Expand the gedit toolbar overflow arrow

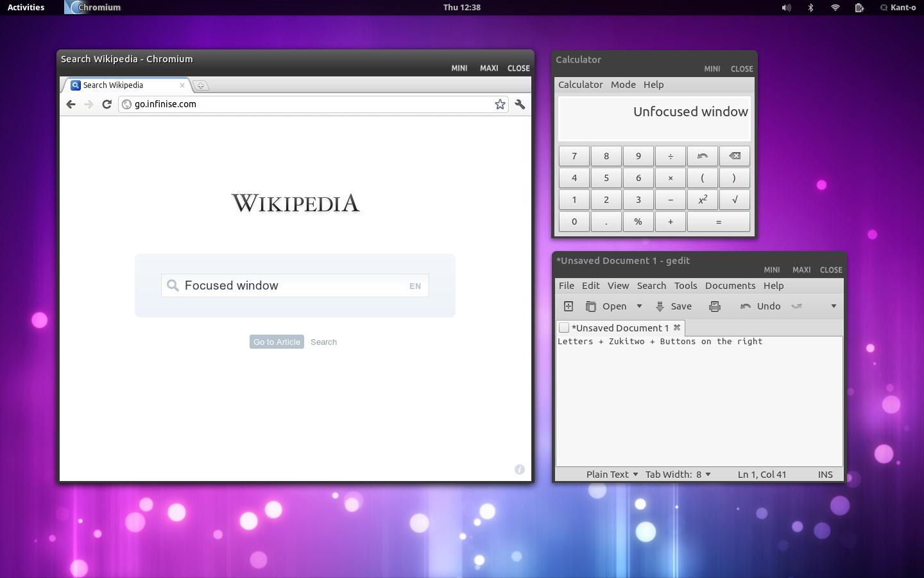pos(834,306)
